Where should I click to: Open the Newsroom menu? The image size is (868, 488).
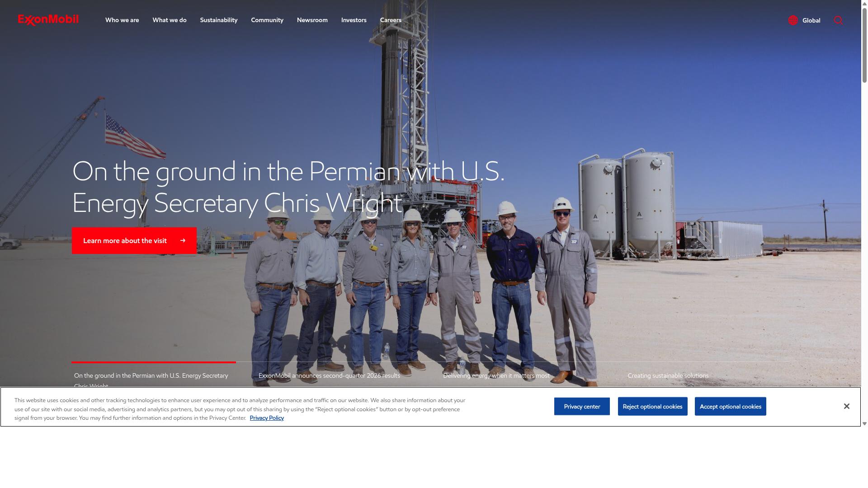coord(312,20)
